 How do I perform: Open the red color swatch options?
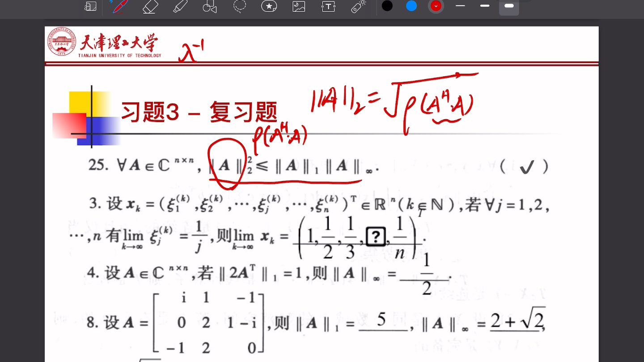pyautogui.click(x=436, y=6)
